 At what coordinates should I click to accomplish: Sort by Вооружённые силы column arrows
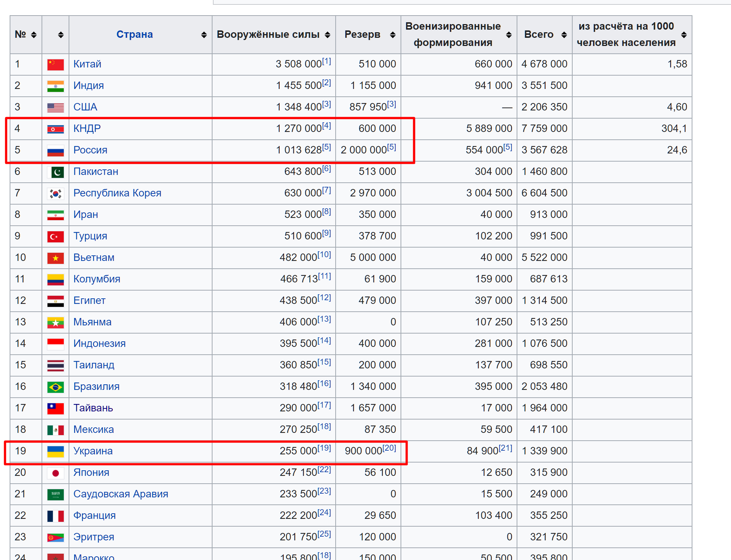click(x=327, y=35)
